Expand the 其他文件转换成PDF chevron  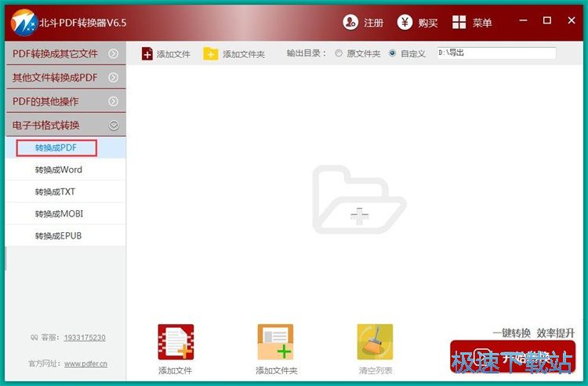113,77
